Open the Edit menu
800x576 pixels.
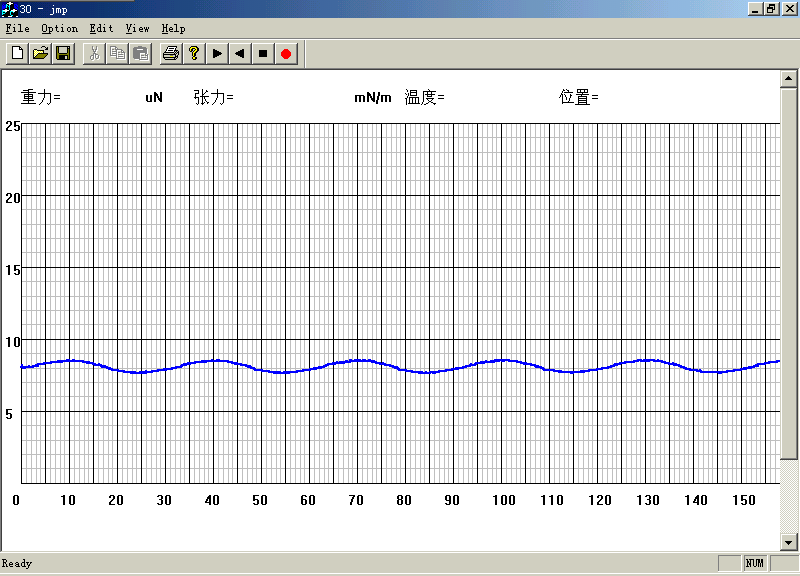pos(101,29)
